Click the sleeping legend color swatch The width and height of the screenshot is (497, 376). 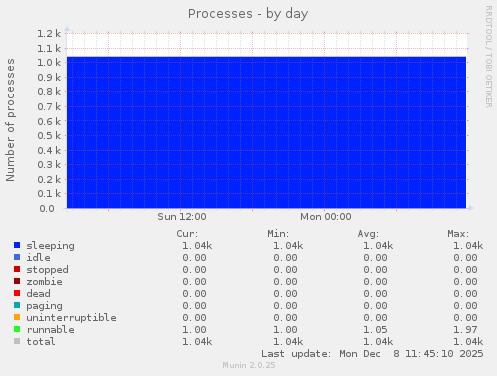(x=17, y=245)
